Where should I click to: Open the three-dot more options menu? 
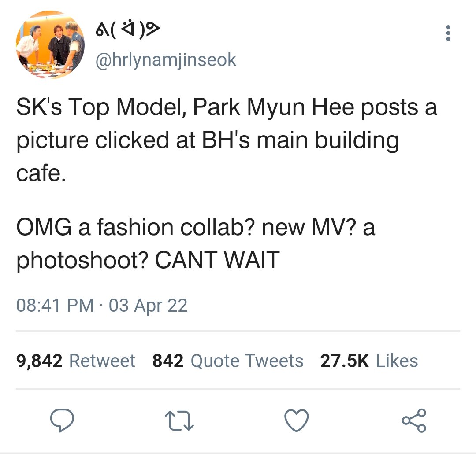[x=448, y=33]
